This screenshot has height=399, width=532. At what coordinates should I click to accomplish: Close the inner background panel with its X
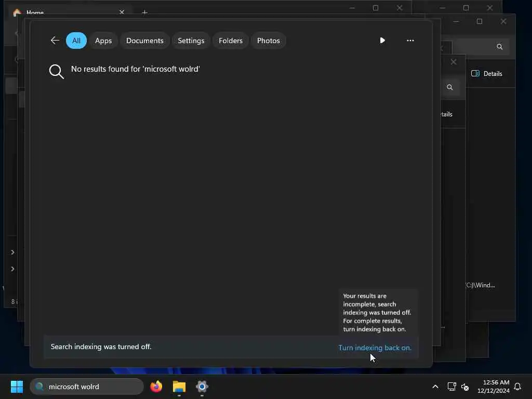click(x=454, y=62)
